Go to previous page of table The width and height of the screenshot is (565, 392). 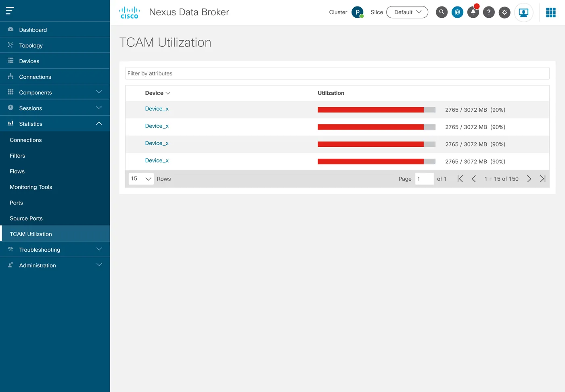point(474,179)
